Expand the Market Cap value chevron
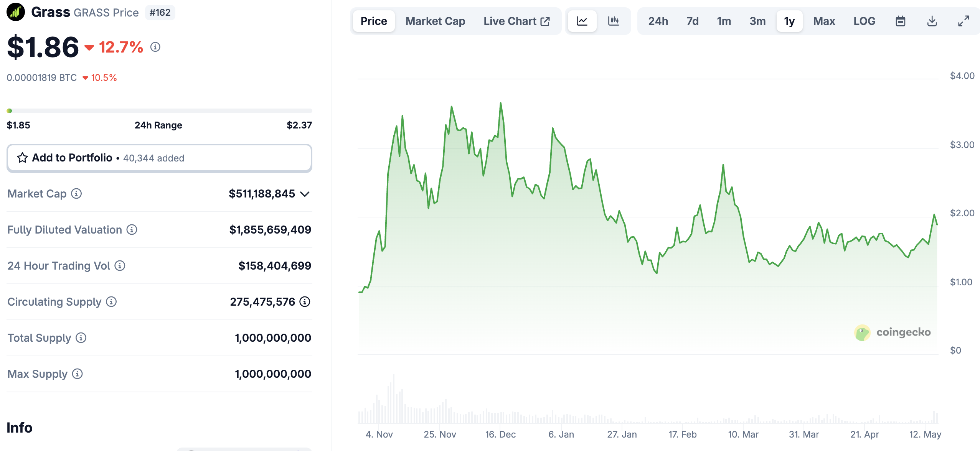 [x=305, y=194]
